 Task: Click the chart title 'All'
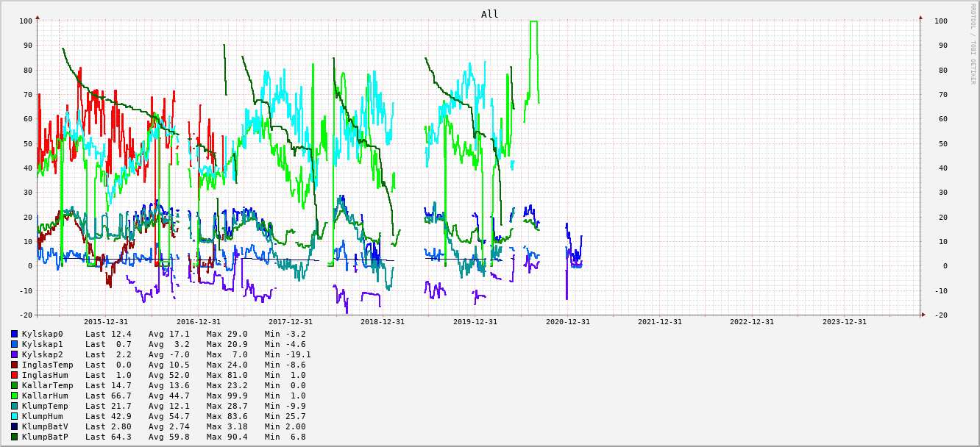click(x=489, y=14)
